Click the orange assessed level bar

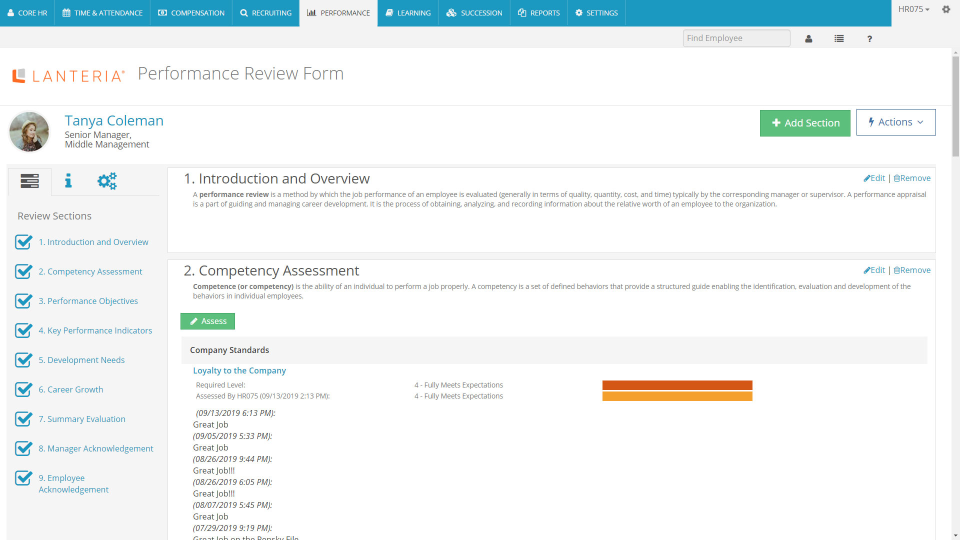(677, 397)
